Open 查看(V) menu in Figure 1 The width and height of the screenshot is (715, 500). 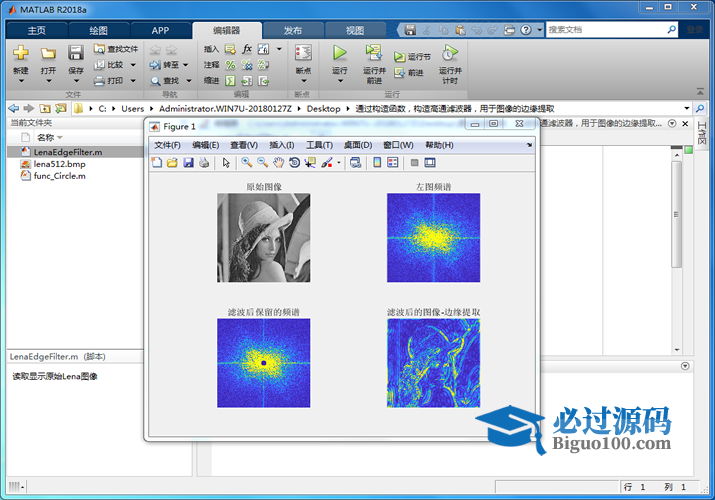244,145
